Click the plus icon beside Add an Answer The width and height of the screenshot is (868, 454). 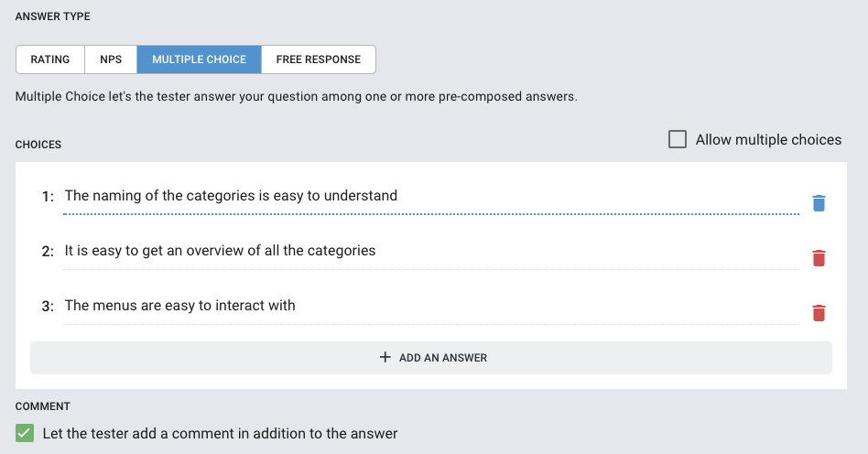point(385,357)
